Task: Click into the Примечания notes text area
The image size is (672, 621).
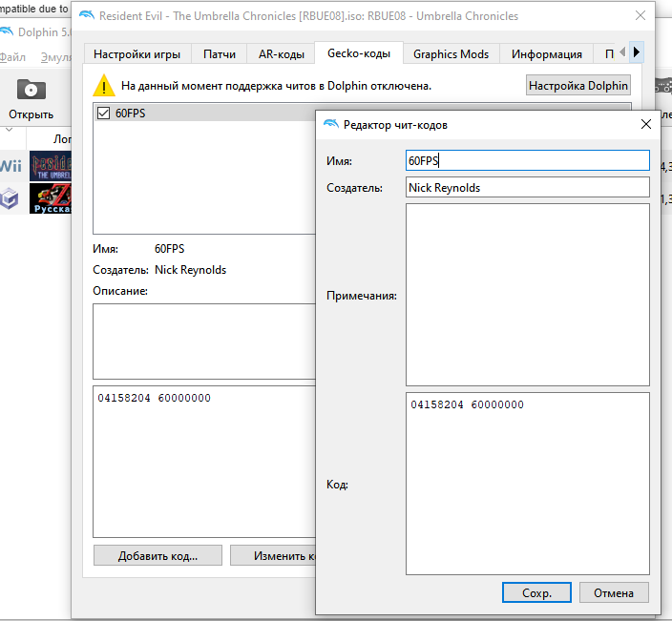Action: click(x=528, y=295)
